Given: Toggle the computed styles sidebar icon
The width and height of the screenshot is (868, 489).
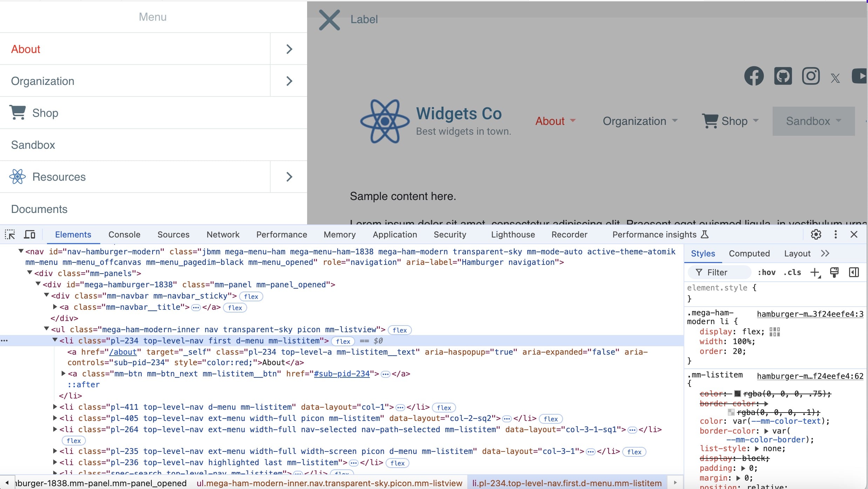Looking at the screenshot, I should pos(854,272).
